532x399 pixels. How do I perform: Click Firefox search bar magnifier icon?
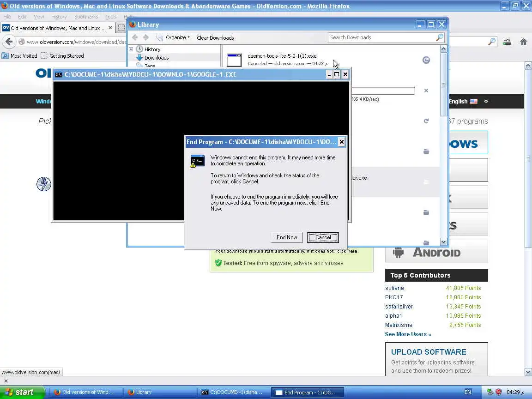click(492, 42)
